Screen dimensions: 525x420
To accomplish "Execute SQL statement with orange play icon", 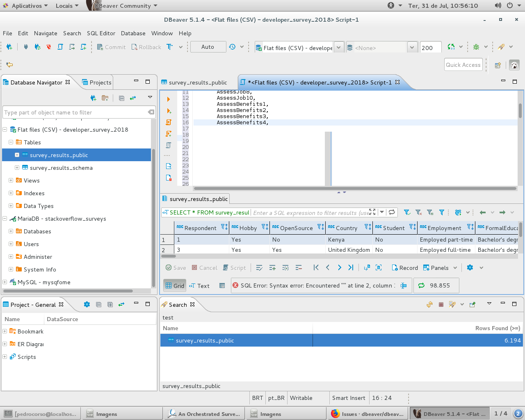I will (x=168, y=99).
